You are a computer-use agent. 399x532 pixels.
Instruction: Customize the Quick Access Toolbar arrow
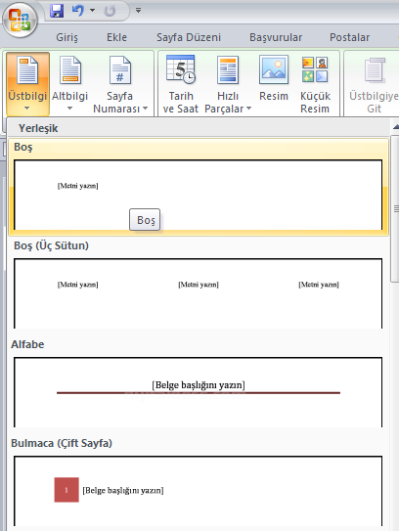pos(138,11)
